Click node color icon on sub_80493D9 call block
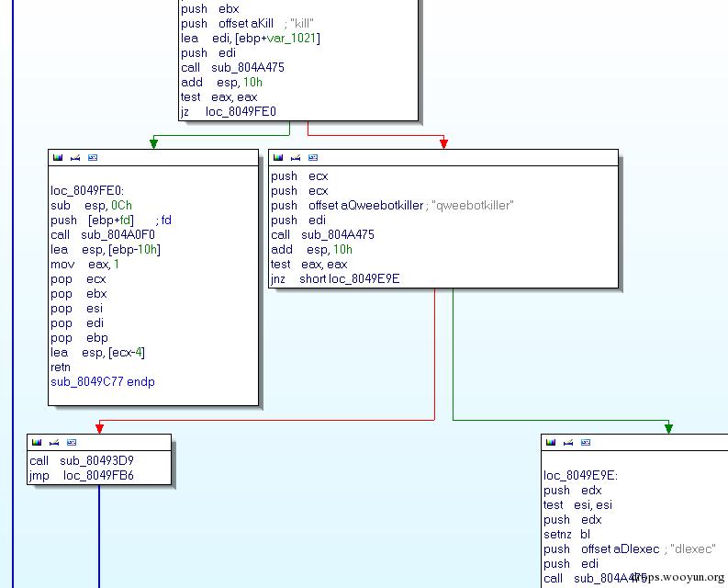This screenshot has height=588, width=728. coord(37,443)
